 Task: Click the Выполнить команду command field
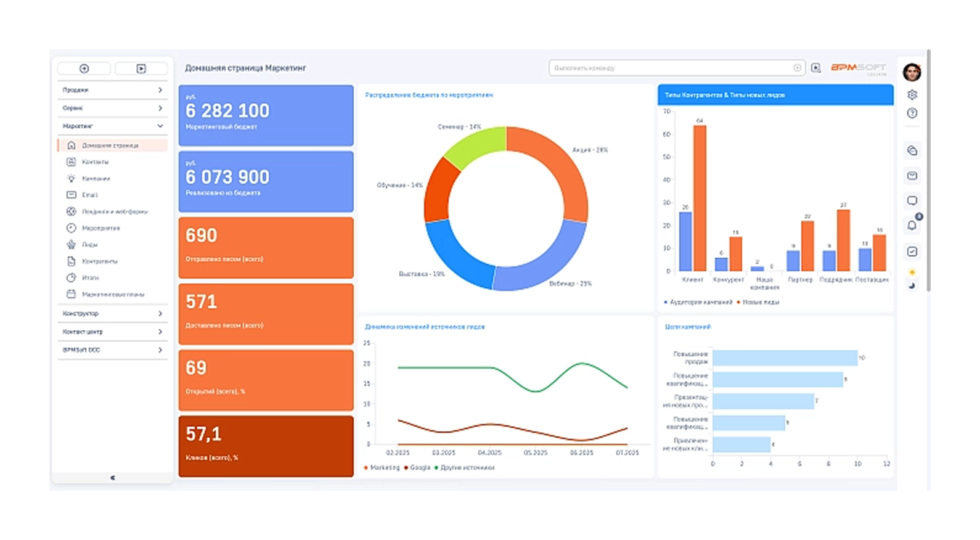[677, 68]
